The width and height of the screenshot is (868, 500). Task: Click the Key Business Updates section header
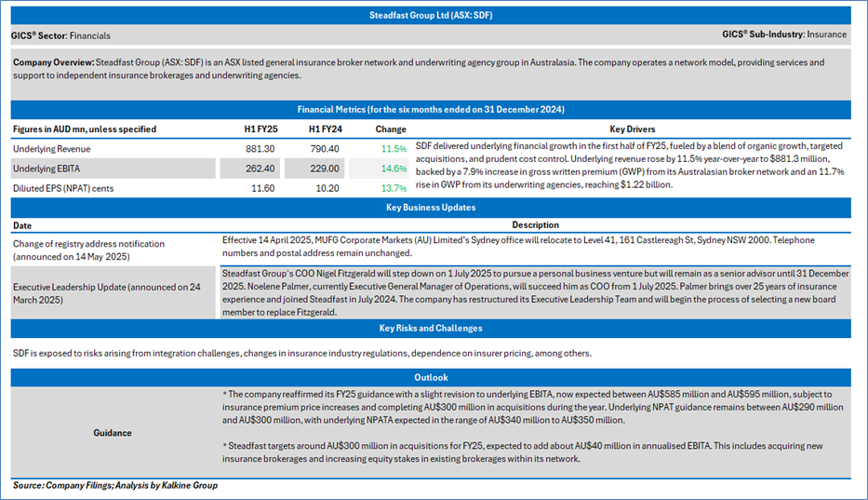coord(431,208)
